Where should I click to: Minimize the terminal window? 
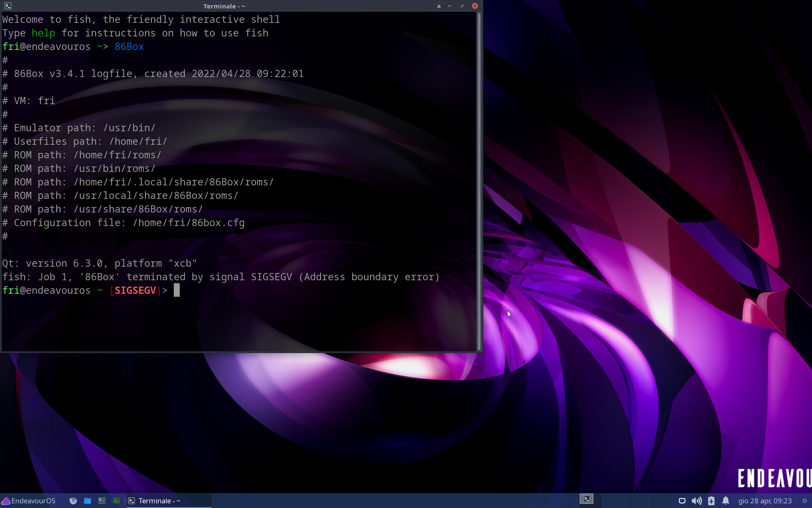[x=450, y=6]
